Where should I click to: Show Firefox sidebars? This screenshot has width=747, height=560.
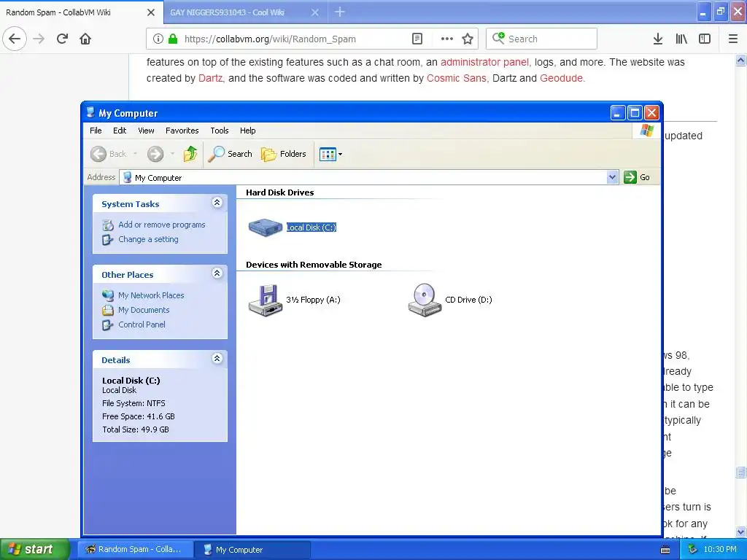pyautogui.click(x=705, y=39)
